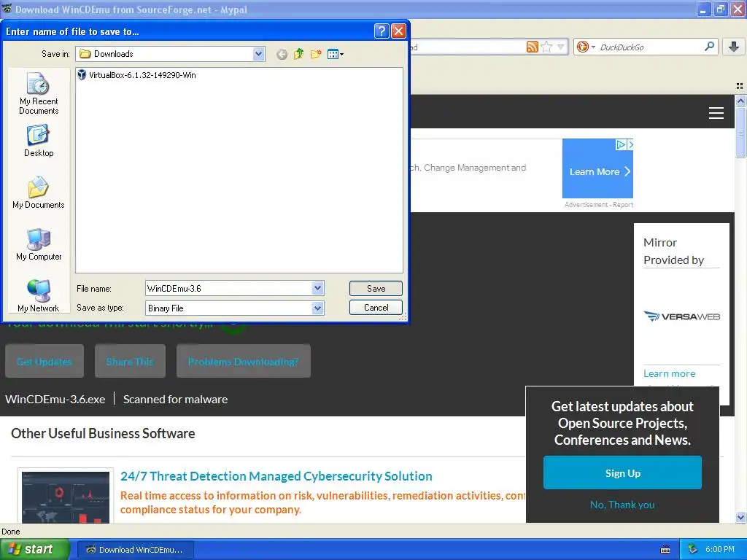Click the AdChoices triangle icon
Viewport: 747px width, 560px height.
pyautogui.click(x=621, y=144)
